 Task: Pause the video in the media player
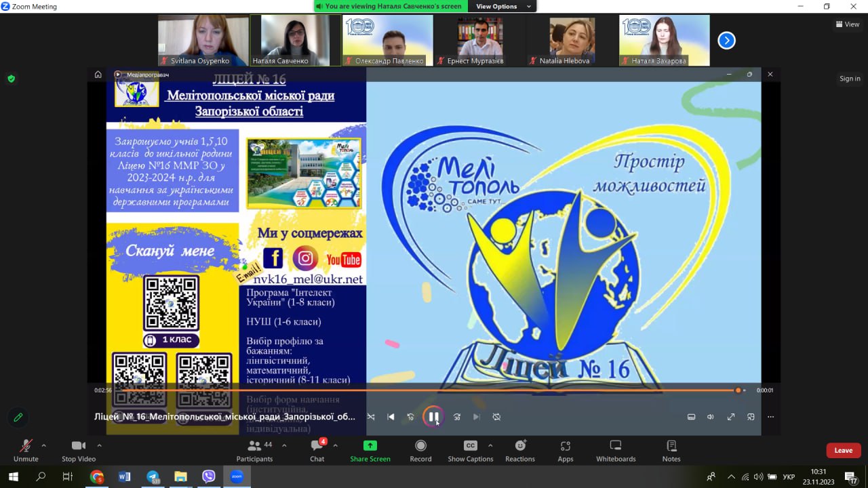tap(433, 417)
